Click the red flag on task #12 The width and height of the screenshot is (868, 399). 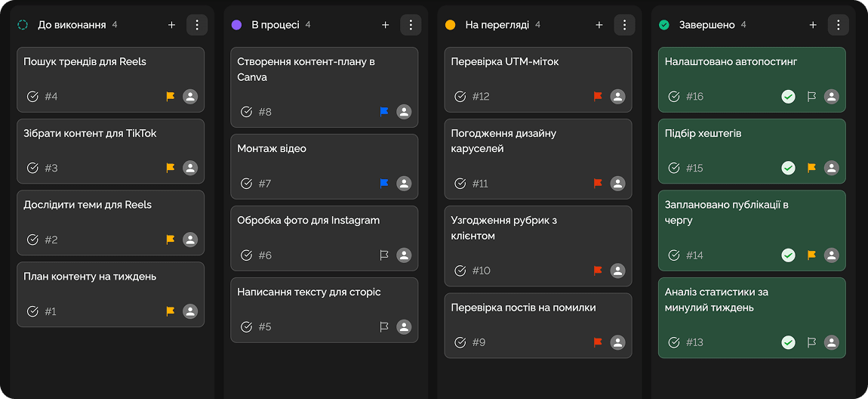tap(598, 97)
